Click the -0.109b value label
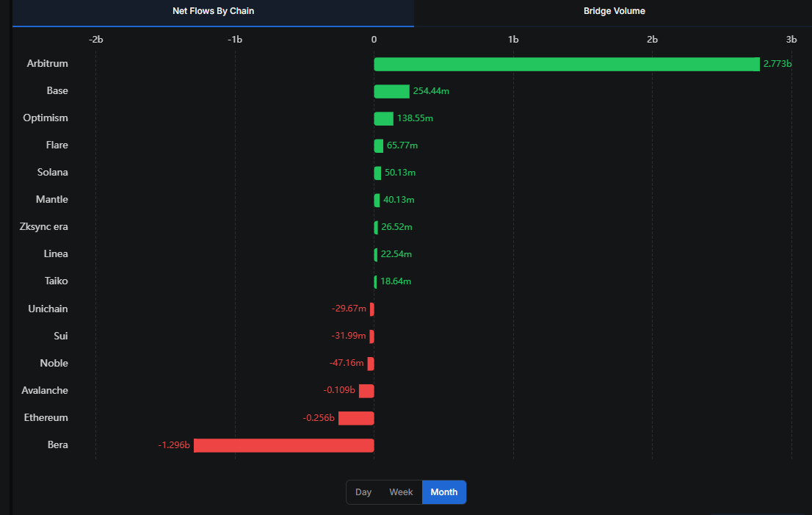Image resolution: width=812 pixels, height=515 pixels. [x=339, y=390]
